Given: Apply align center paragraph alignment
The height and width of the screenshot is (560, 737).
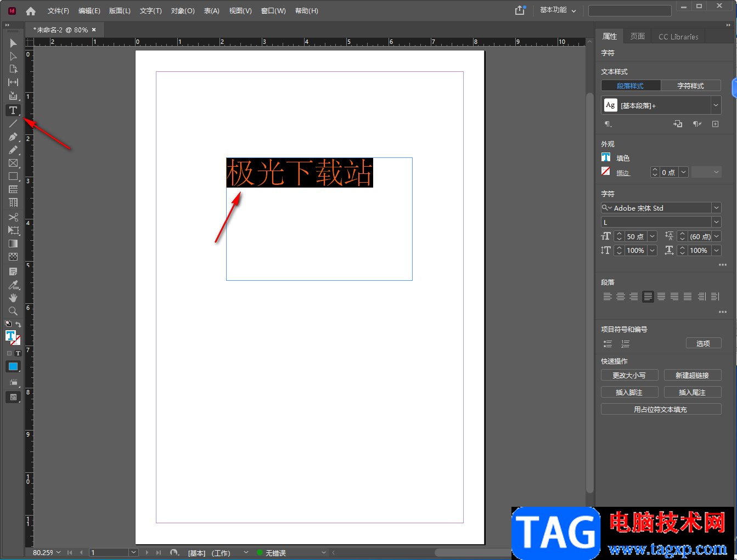Looking at the screenshot, I should coord(621,297).
